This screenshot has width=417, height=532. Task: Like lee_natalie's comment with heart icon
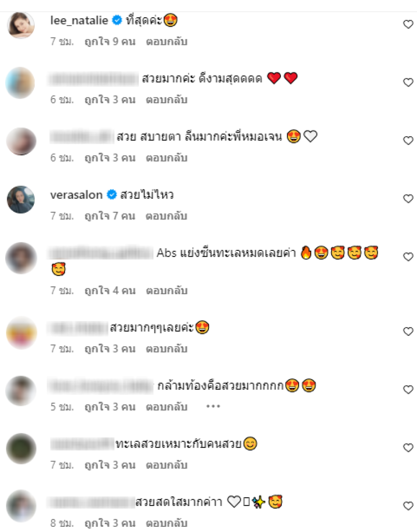[408, 25]
